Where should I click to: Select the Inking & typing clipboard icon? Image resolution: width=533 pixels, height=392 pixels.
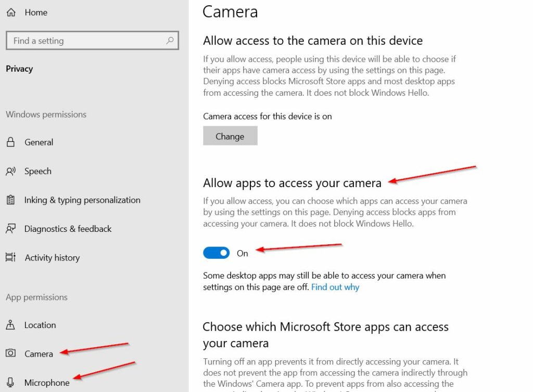click(x=10, y=200)
